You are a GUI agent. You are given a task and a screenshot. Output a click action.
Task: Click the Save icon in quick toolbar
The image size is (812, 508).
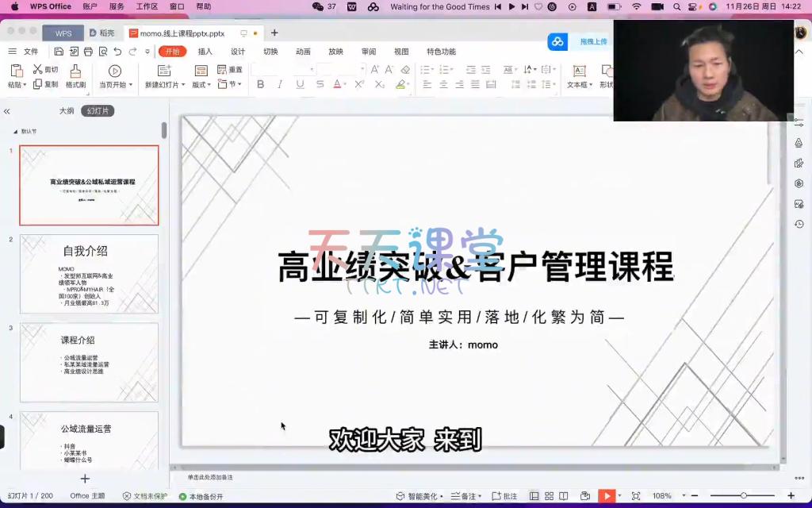(59, 52)
